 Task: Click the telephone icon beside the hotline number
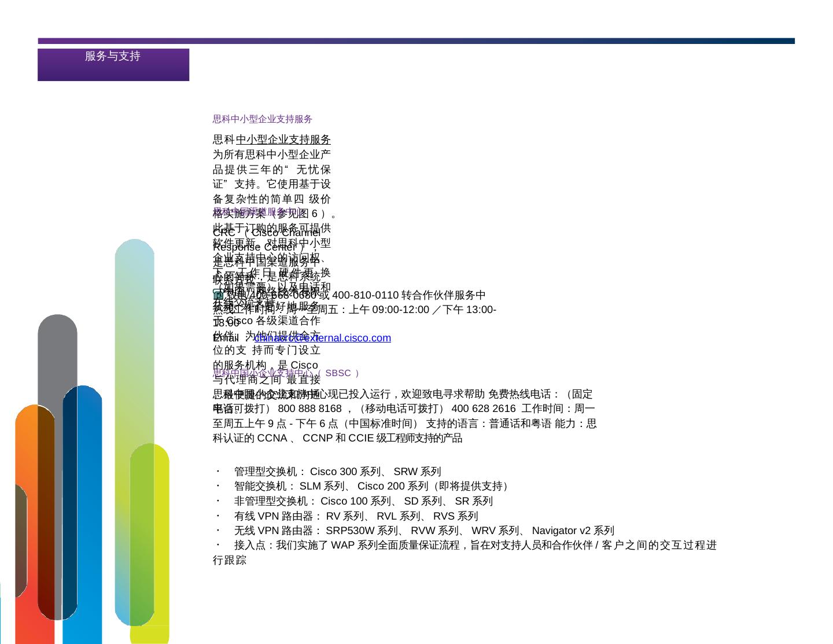point(218,296)
